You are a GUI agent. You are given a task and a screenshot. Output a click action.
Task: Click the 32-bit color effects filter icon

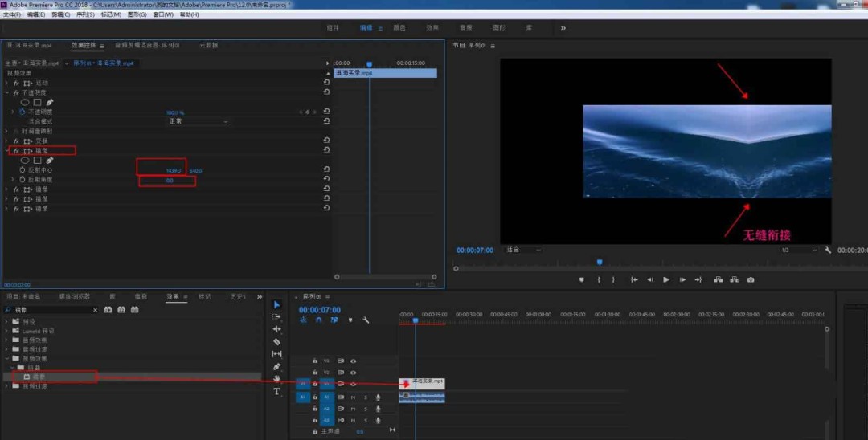121,310
